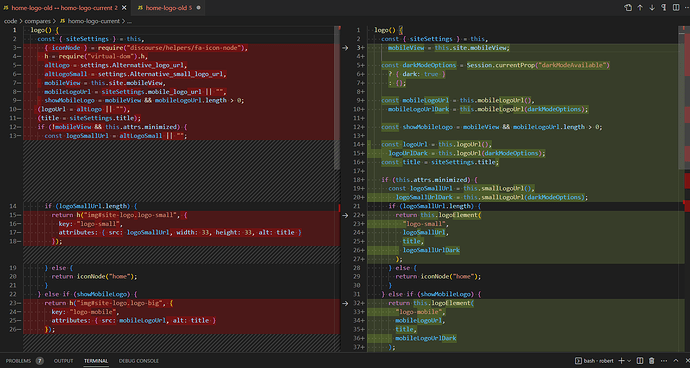Revert block at right-pane line 22 arrow

(x=345, y=215)
